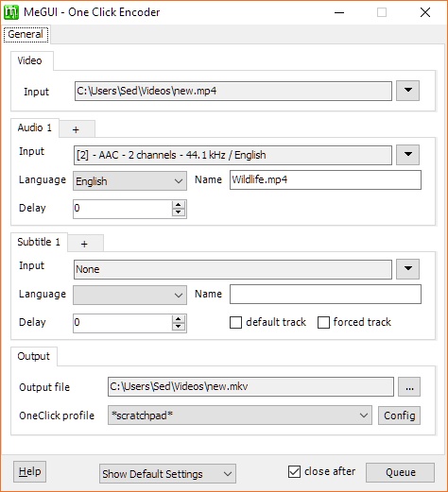Uncheck the close after checkbox
The image size is (448, 492).
294,472
